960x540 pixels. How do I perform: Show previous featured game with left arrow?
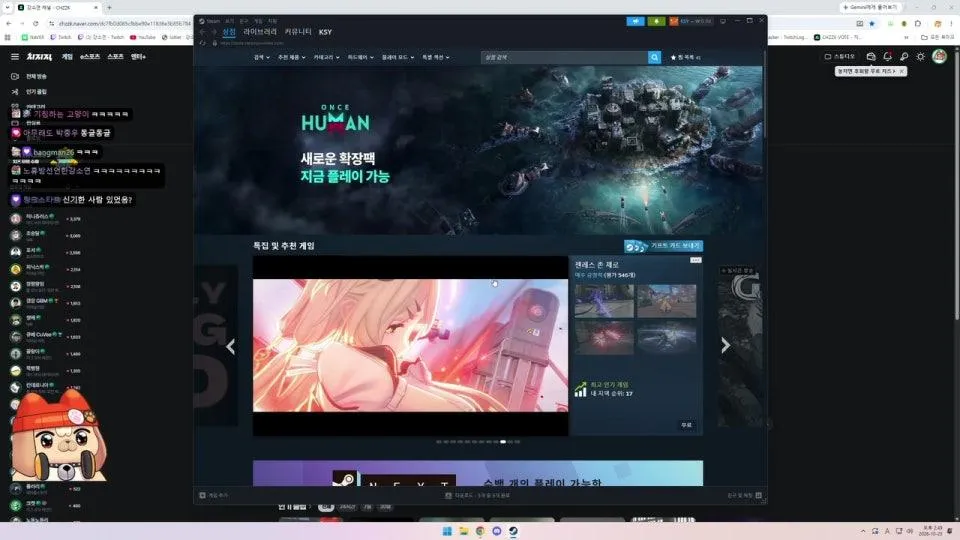point(231,347)
